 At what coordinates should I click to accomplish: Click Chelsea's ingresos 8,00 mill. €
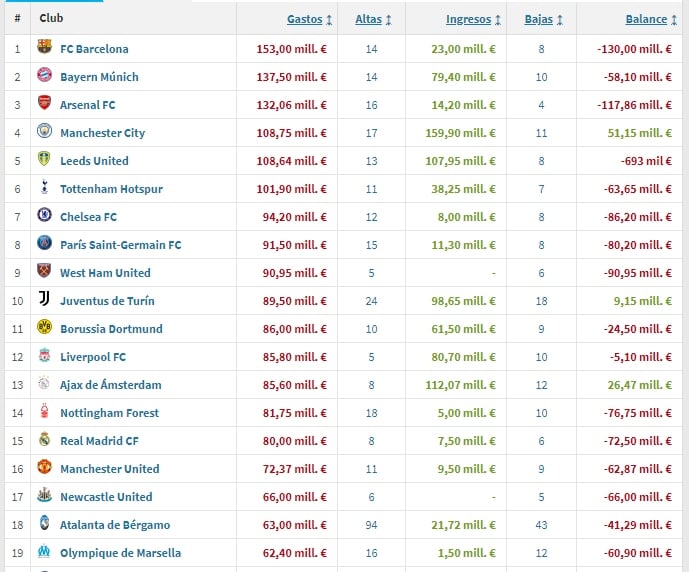[x=467, y=217]
